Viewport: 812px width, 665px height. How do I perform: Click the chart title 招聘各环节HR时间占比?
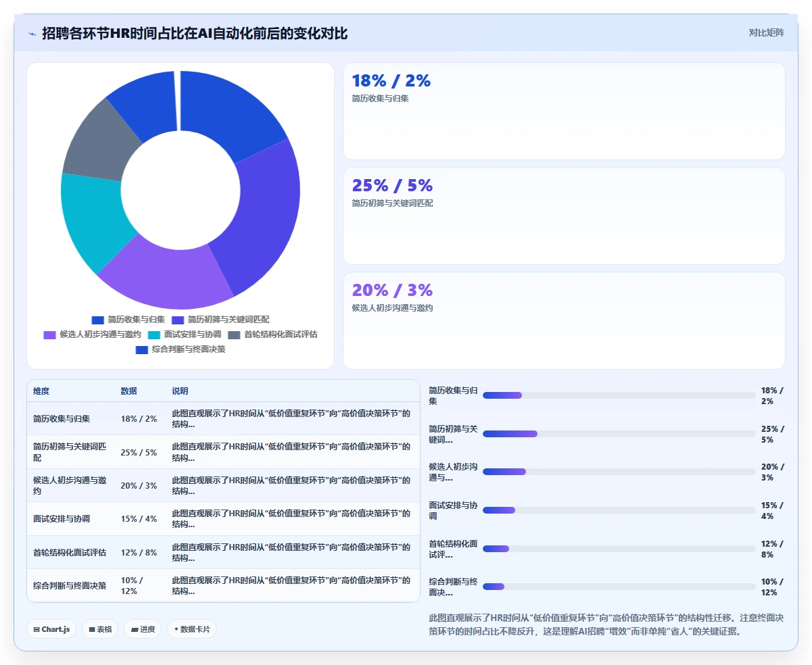click(195, 33)
